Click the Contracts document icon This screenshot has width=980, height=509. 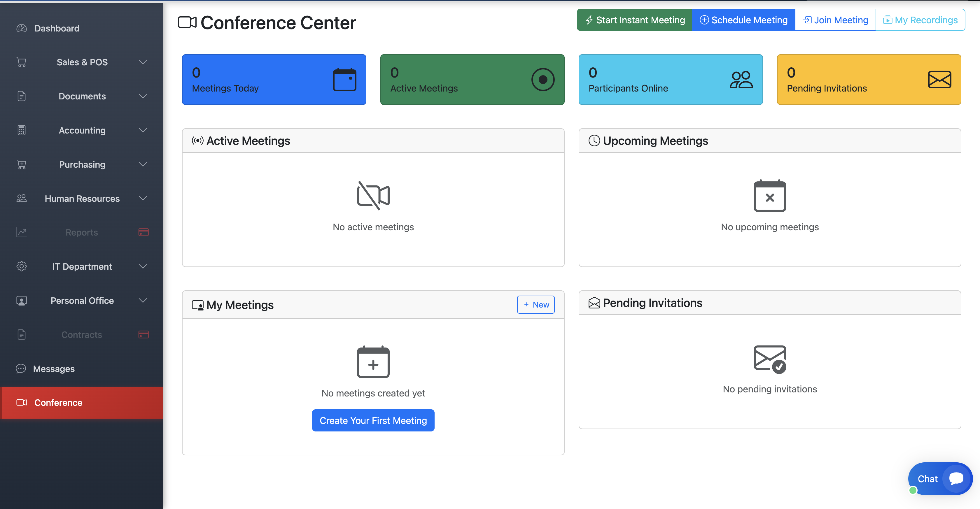[x=21, y=334]
